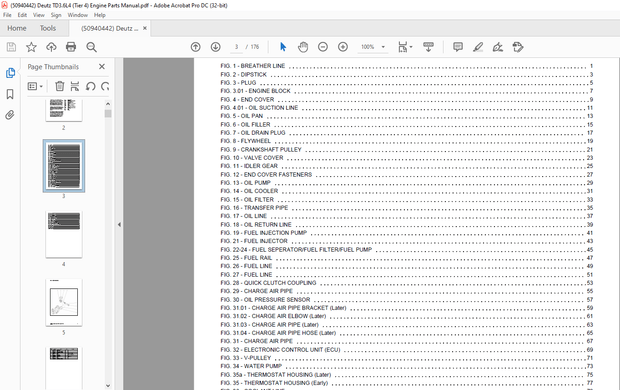Image resolution: width=620 pixels, height=390 pixels.
Task: Bookmark the file with the star icon
Action: [31, 47]
